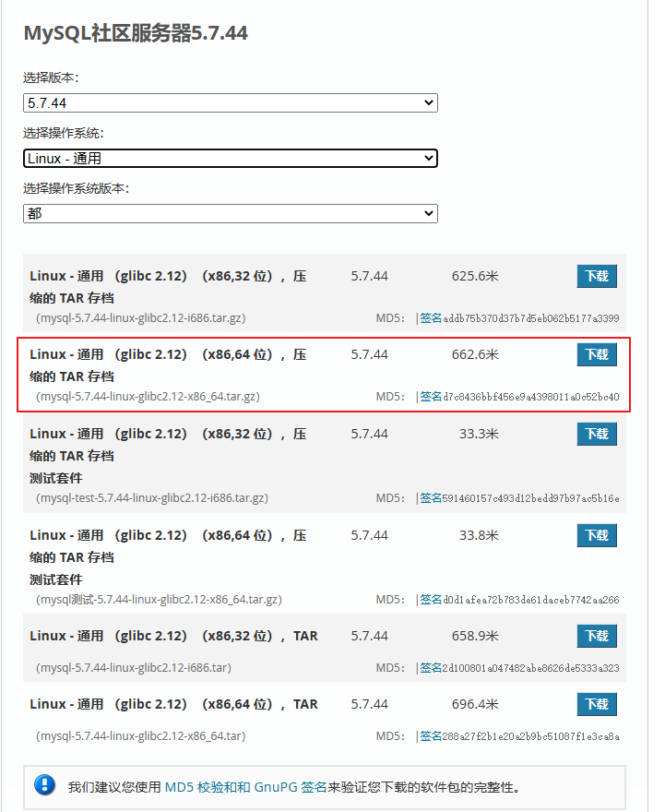Download the 33.3 MB 32-bit test suite

(x=597, y=434)
